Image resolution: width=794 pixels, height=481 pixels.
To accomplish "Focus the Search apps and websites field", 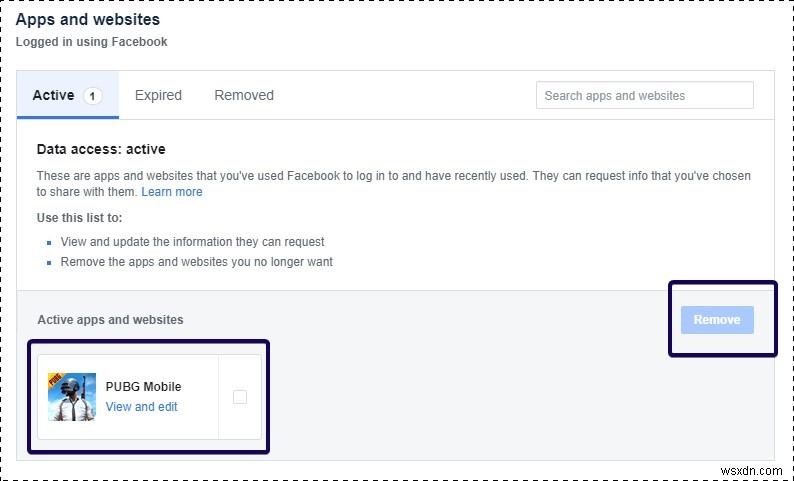I will 645,96.
